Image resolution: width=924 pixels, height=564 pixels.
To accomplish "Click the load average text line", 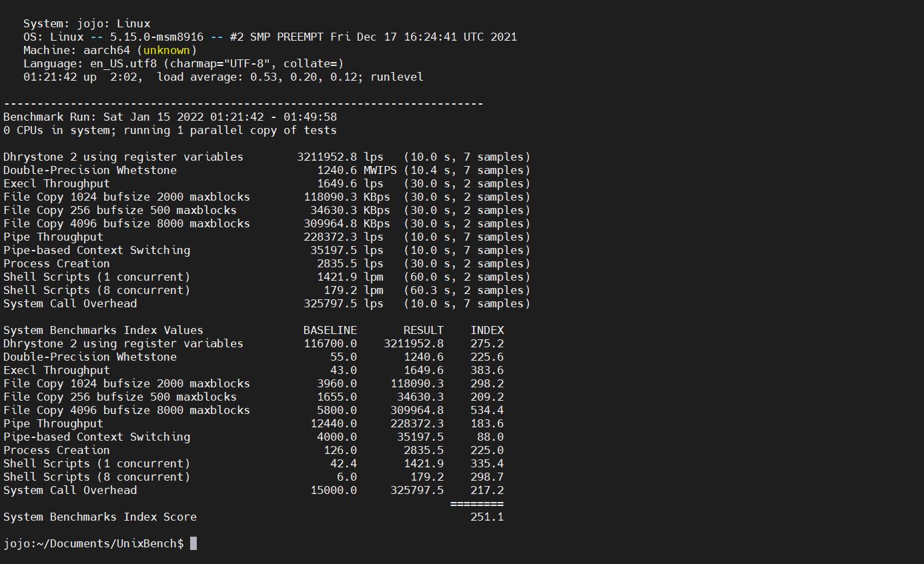I will tap(223, 77).
